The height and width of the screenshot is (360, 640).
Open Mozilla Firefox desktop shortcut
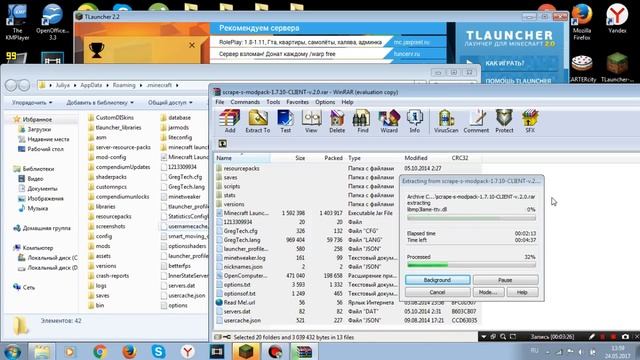pyautogui.click(x=582, y=21)
